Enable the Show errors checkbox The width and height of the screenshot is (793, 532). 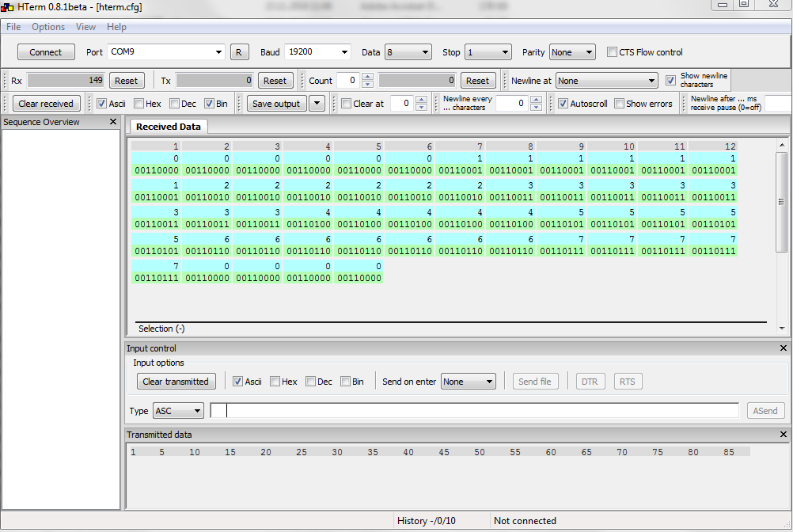point(620,104)
